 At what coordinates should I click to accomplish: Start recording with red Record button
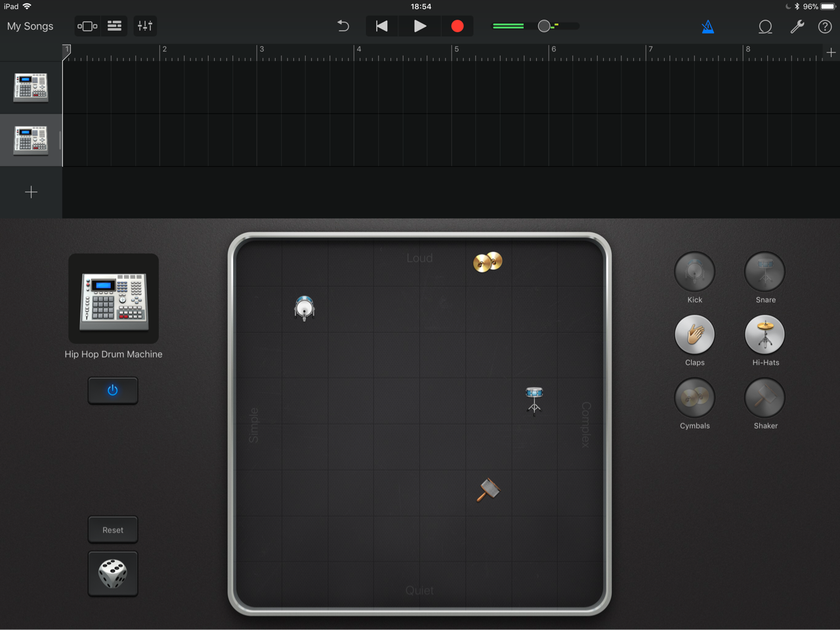[457, 26]
